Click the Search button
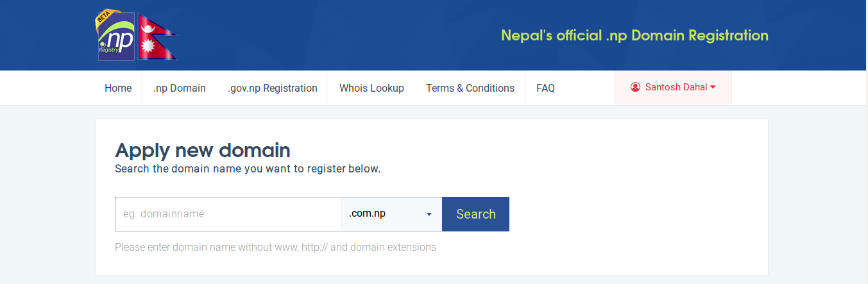Image resolution: width=868 pixels, height=284 pixels. click(476, 214)
